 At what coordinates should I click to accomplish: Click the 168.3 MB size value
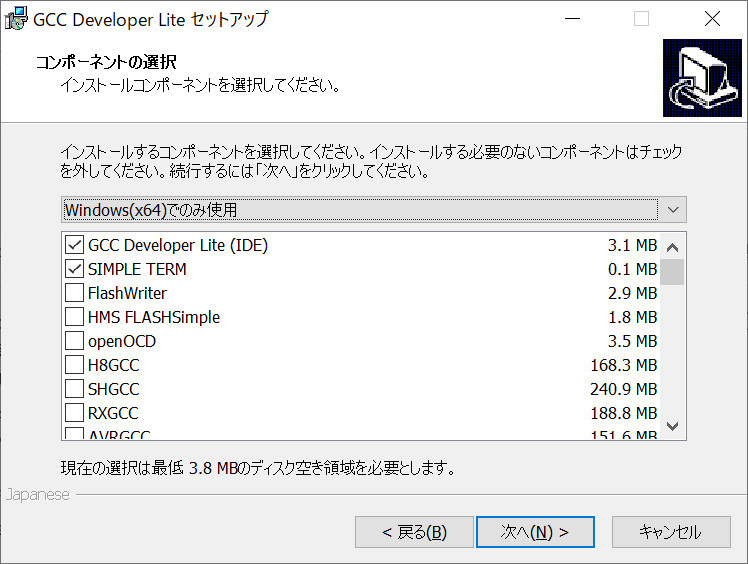[624, 366]
